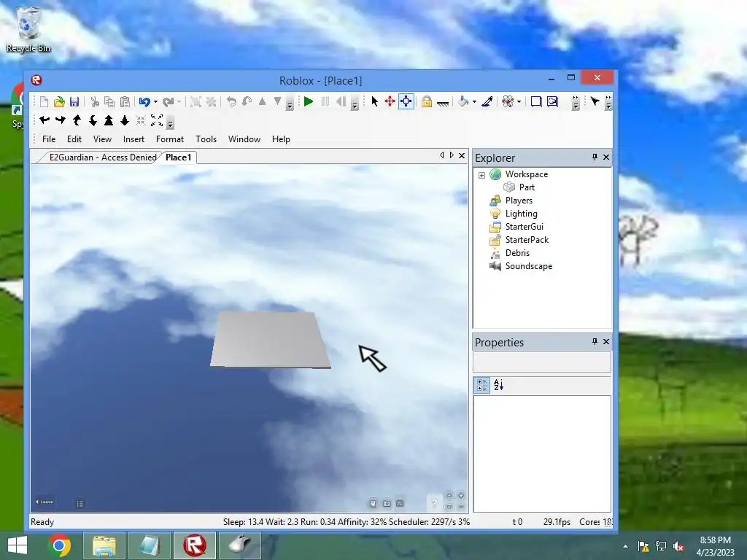Viewport: 747px width, 560px height.
Task: Expand the Workspace tree node
Action: pyautogui.click(x=481, y=175)
